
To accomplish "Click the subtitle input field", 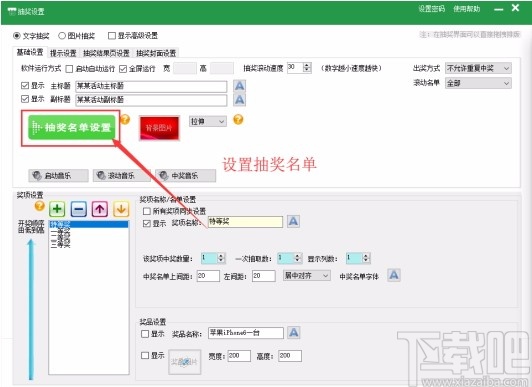I will tap(151, 100).
